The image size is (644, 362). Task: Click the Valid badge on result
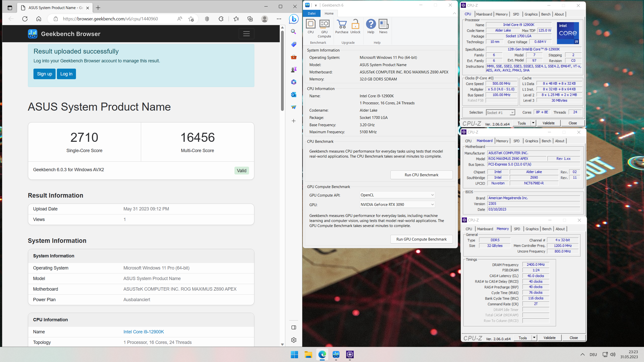click(242, 171)
